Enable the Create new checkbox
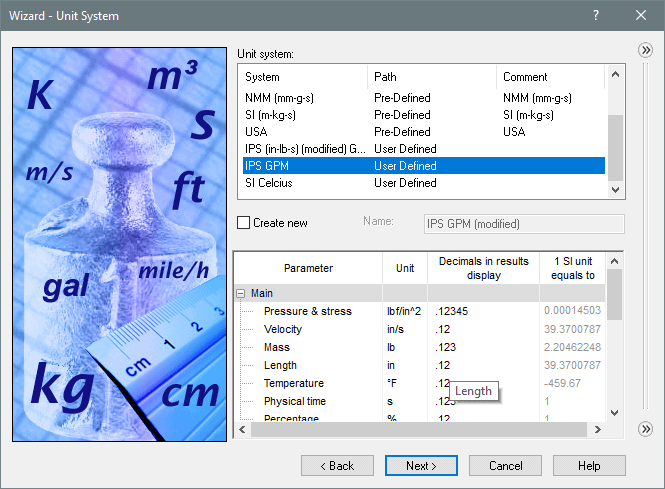665x489 pixels. [x=243, y=223]
